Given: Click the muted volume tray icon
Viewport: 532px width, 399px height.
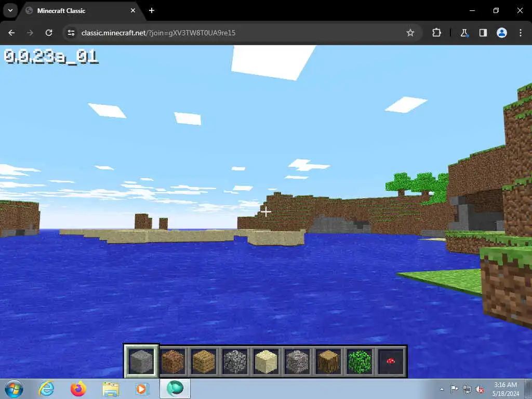Looking at the screenshot, I should click(x=480, y=389).
